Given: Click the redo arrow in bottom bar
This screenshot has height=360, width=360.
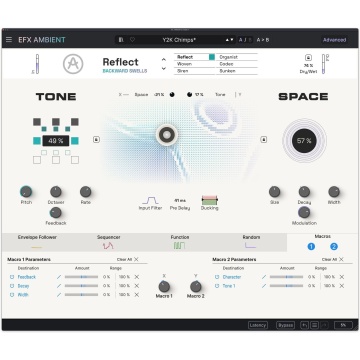Looking at the screenshot, I should 324,325.
